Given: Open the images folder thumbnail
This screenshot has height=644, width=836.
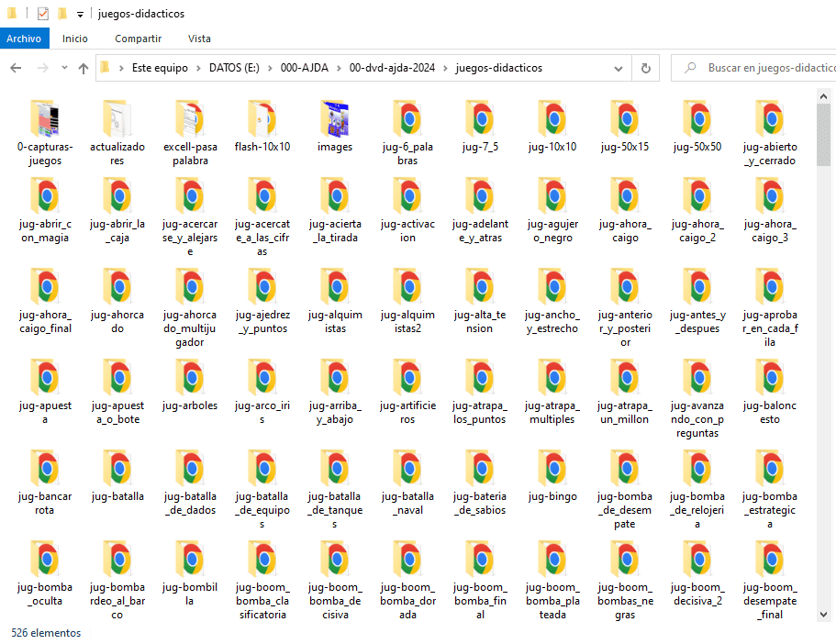Looking at the screenshot, I should point(335,122).
